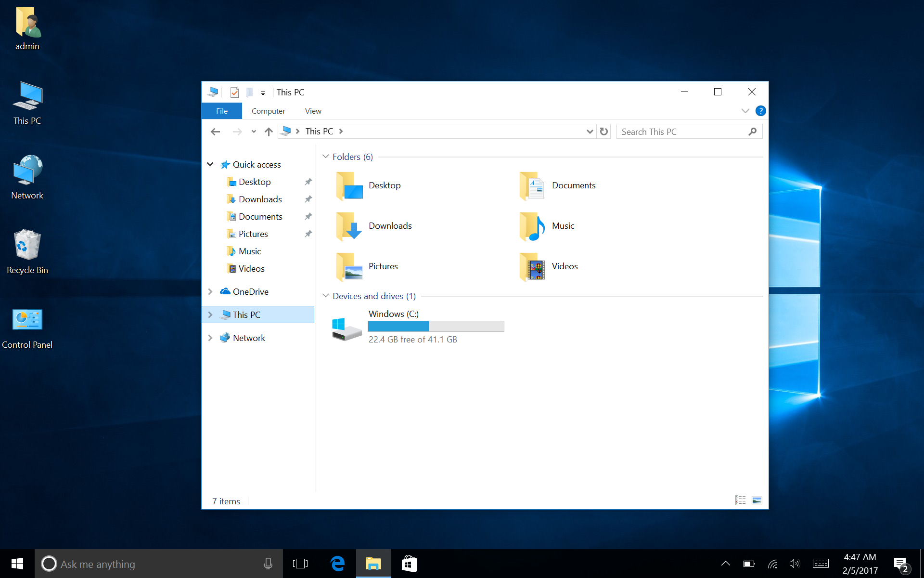
Task: Open the Customize Quick Access Toolbar dropdown
Action: pos(263,93)
